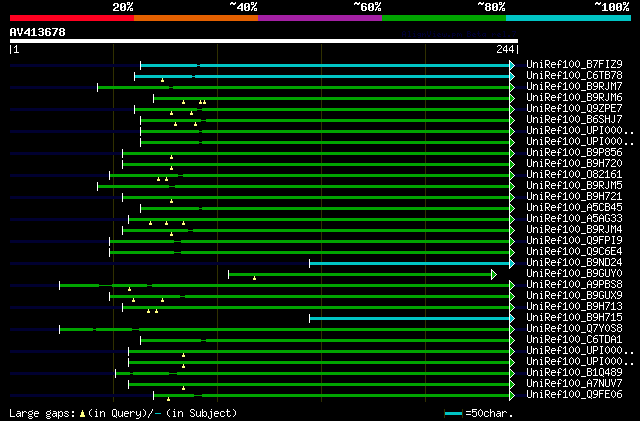Viewport: 640px width, 421px height.
Task: Click the =50char. scale label
Action: (x=488, y=413)
